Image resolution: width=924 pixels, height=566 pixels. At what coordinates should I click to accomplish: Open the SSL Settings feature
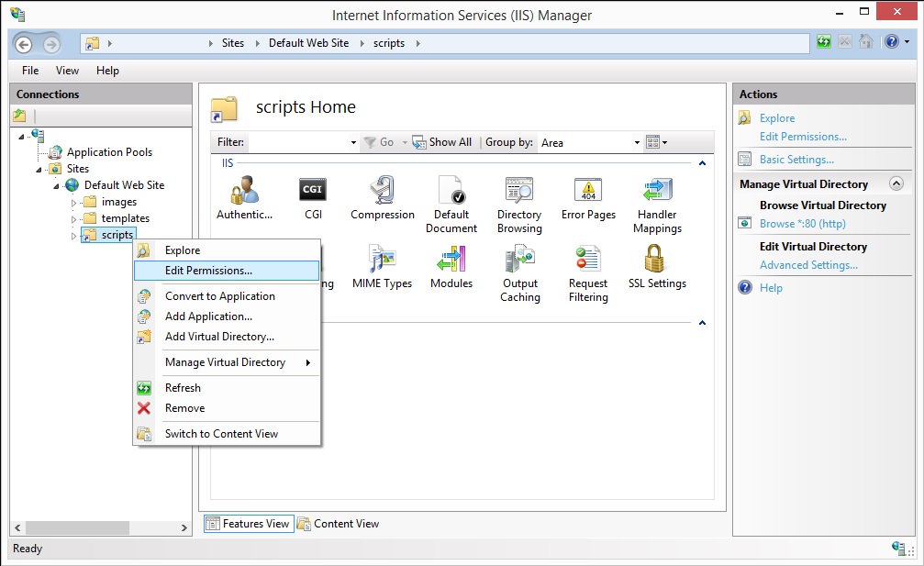(x=657, y=267)
